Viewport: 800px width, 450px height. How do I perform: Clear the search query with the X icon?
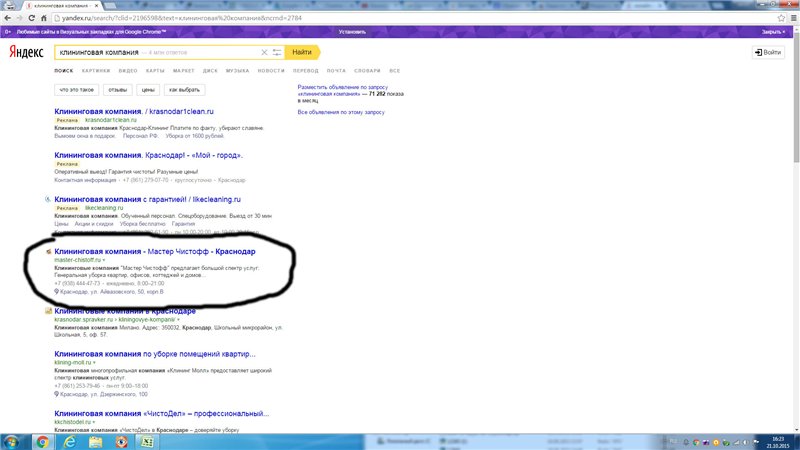(264, 51)
